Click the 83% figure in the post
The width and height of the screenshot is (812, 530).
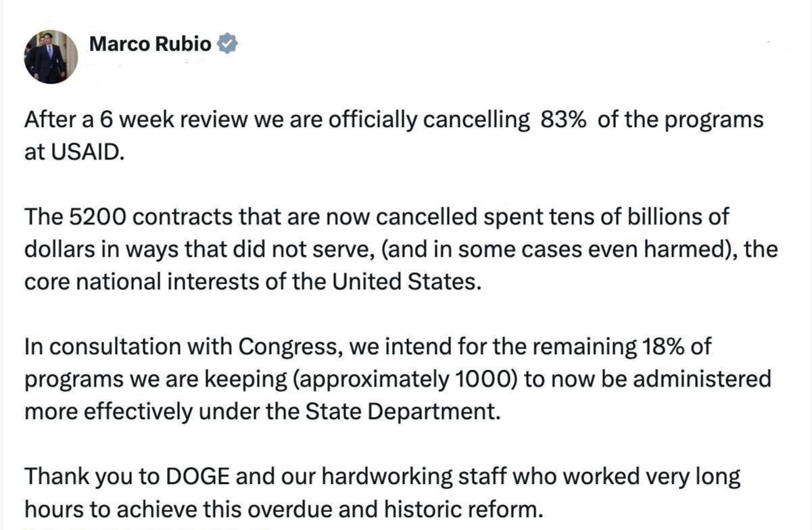pos(563,120)
